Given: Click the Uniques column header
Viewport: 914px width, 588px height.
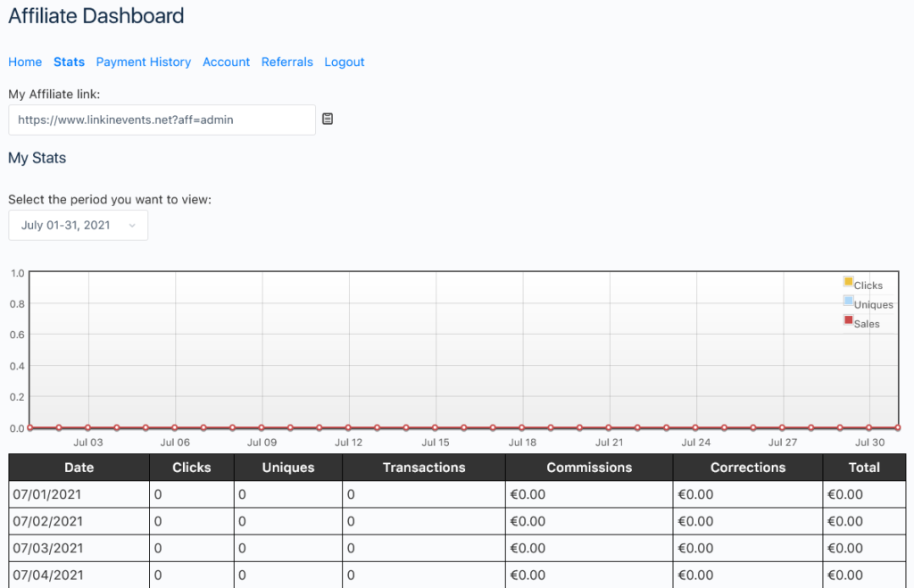Looking at the screenshot, I should 288,468.
